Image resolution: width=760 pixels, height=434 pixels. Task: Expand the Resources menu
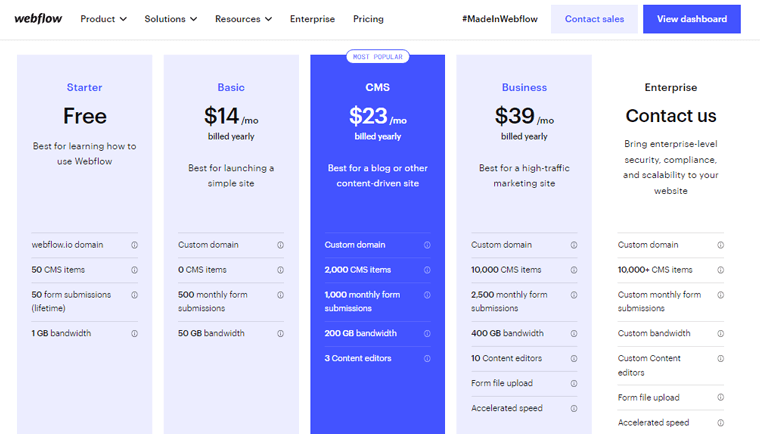[243, 19]
